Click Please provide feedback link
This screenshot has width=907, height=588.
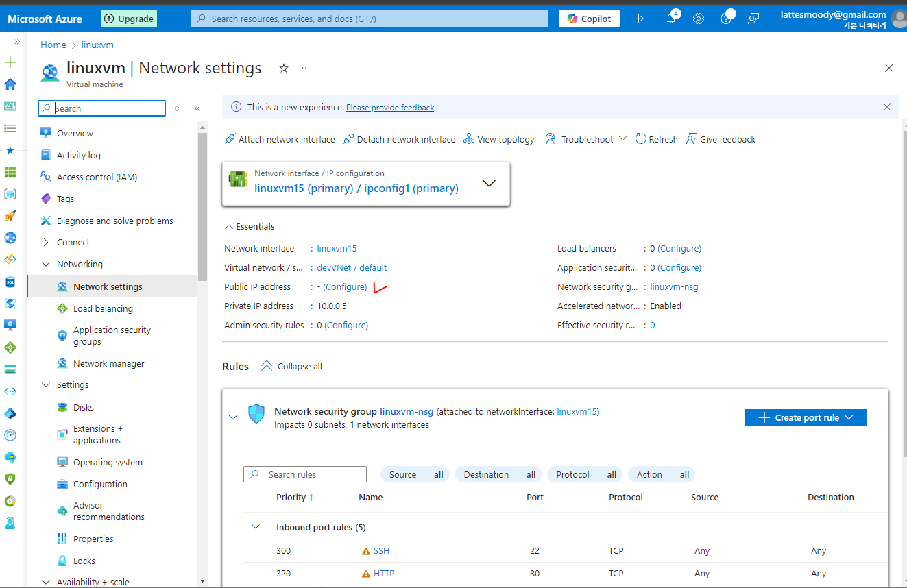390,108
